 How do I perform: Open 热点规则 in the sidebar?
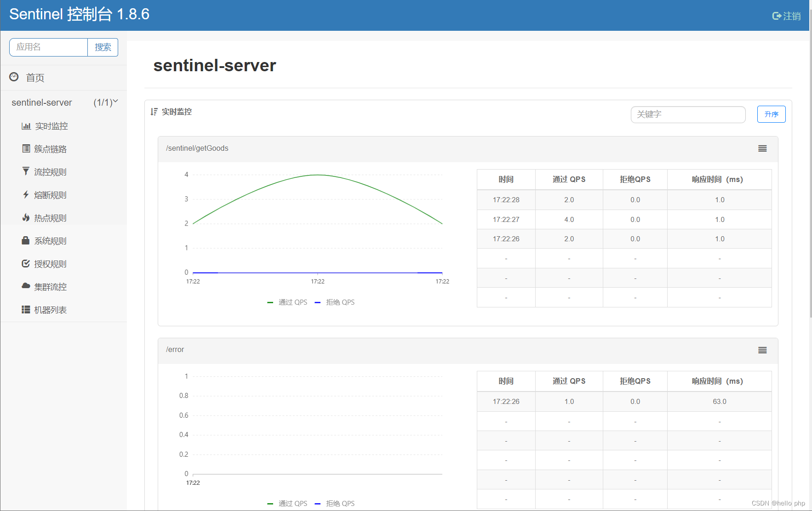click(x=51, y=218)
